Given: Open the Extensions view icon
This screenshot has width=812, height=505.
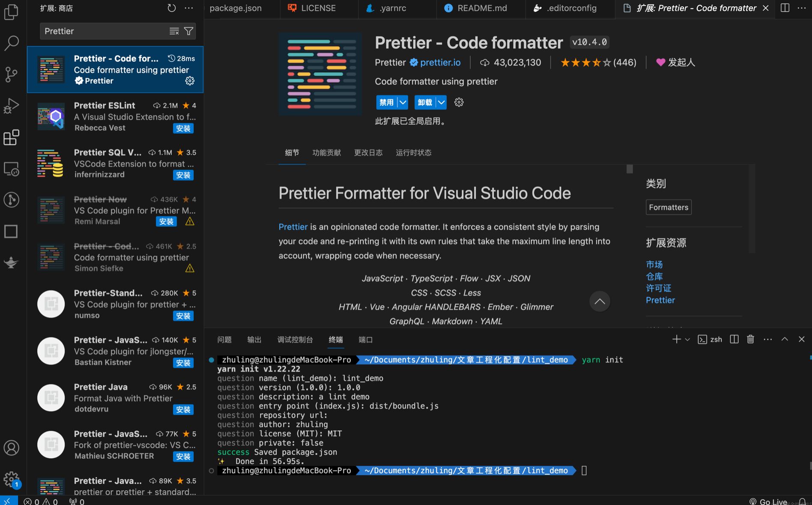Looking at the screenshot, I should click(x=11, y=137).
